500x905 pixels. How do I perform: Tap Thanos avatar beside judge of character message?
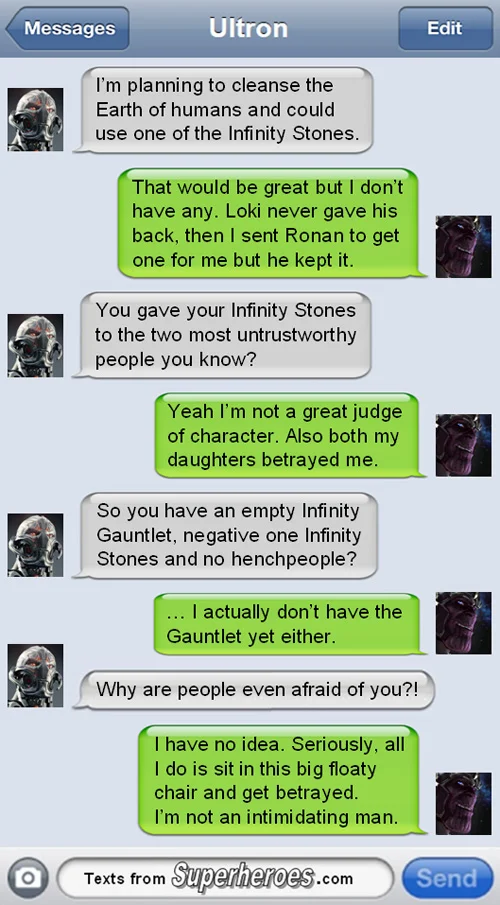pyautogui.click(x=463, y=445)
